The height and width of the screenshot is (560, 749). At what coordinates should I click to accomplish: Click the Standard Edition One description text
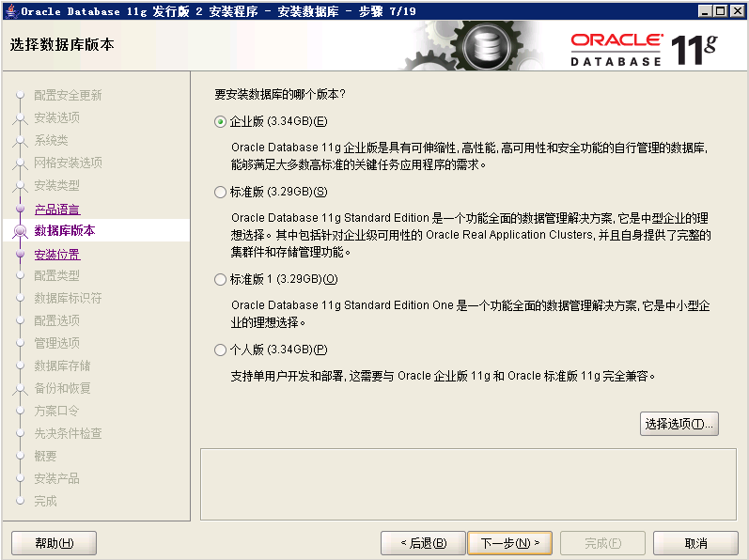point(471,314)
